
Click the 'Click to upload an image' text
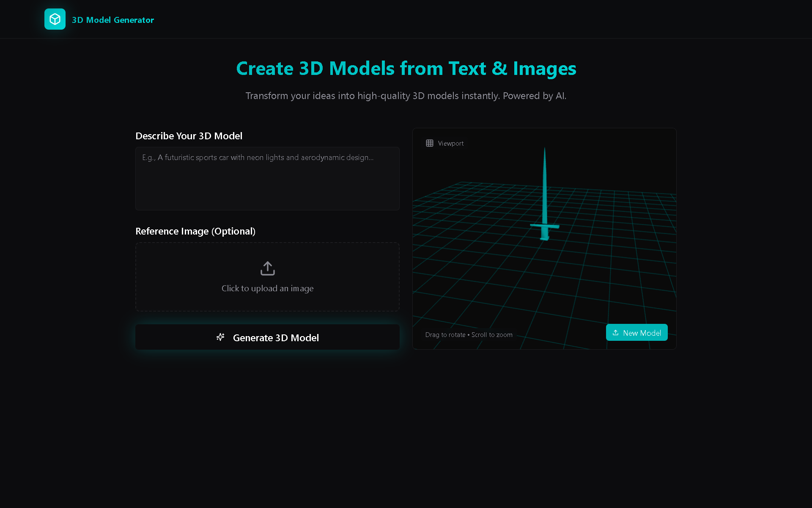click(x=267, y=288)
